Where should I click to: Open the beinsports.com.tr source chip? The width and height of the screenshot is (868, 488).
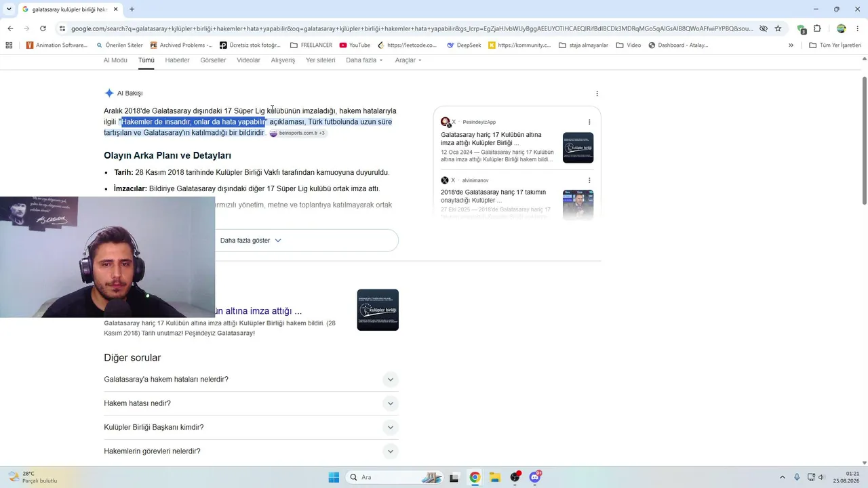[x=298, y=133]
